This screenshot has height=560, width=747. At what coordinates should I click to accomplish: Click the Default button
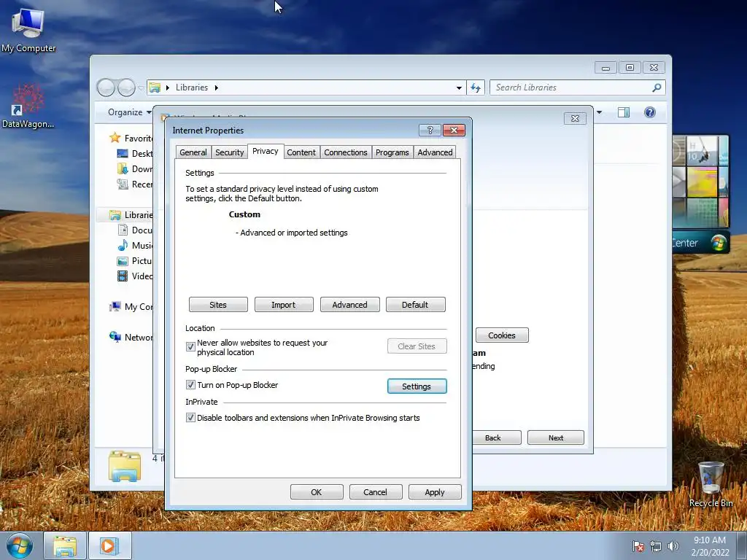tap(415, 305)
